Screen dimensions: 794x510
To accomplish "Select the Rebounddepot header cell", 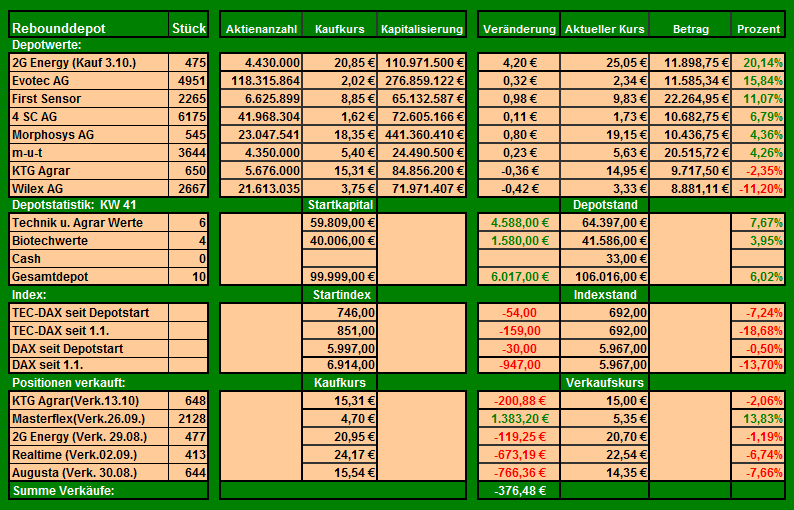I will pos(89,24).
